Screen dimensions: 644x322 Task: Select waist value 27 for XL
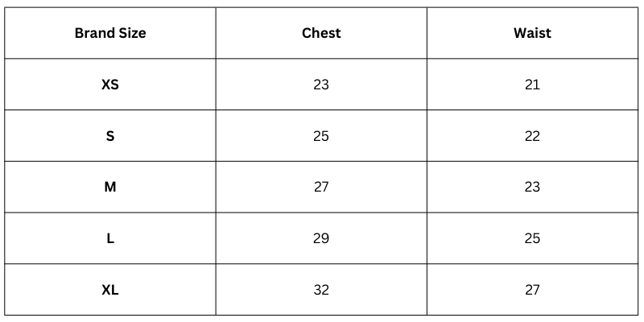[532, 290]
